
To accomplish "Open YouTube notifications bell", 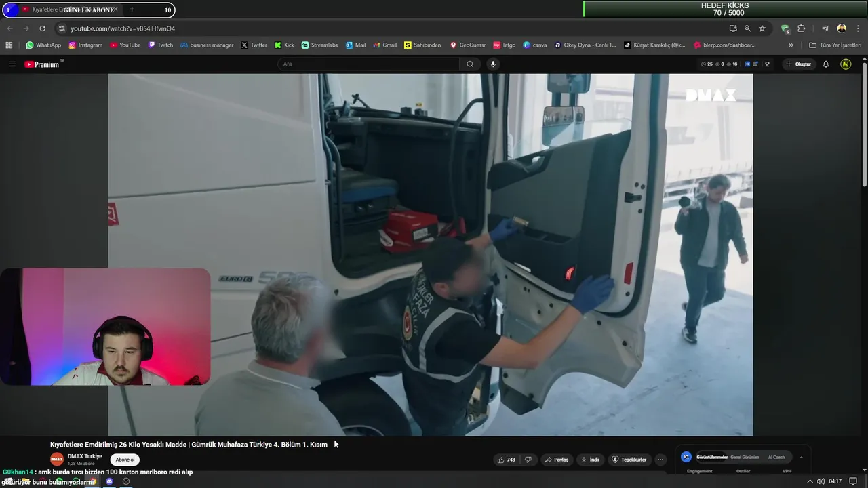I will point(826,64).
